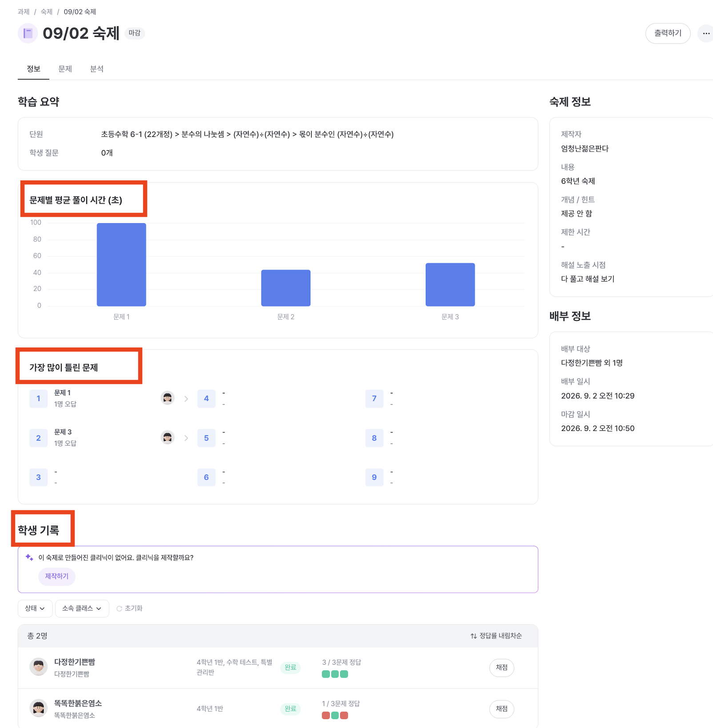Click the 1 / 3문제 정답 result text
The image size is (713, 728).
[x=341, y=704]
